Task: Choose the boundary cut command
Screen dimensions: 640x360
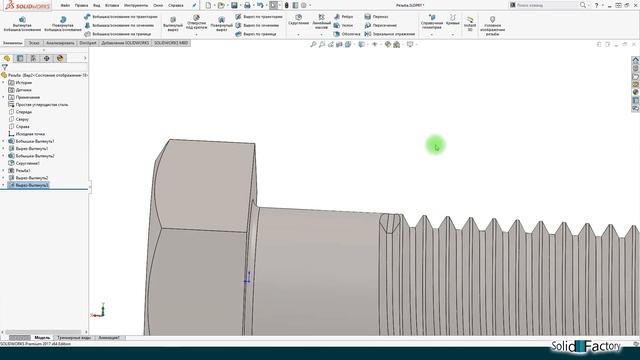Action: point(256,34)
